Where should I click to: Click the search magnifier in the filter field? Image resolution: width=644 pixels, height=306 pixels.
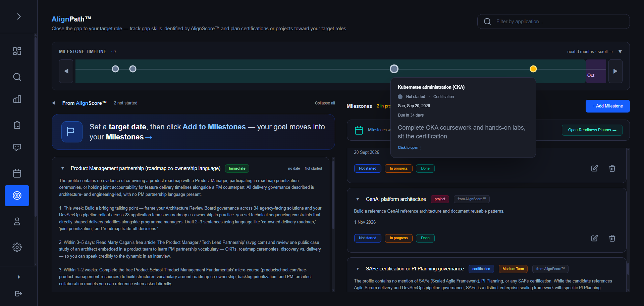pos(487,21)
